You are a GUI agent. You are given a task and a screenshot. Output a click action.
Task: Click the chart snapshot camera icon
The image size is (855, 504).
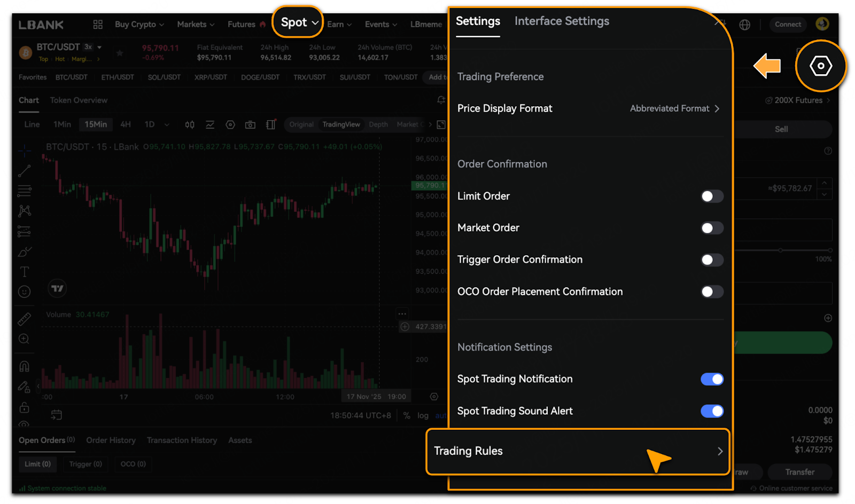coord(250,125)
